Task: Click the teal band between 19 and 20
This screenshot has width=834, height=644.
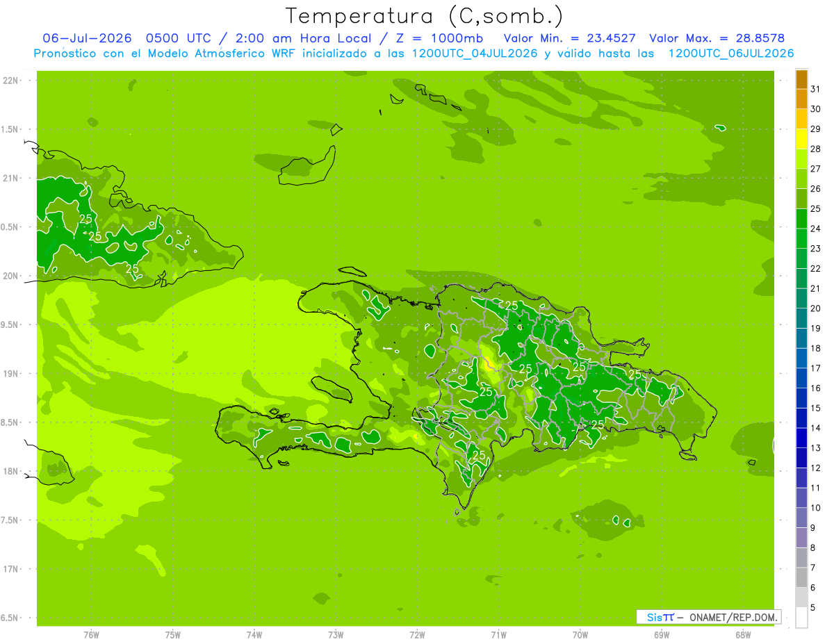Action: point(801,319)
